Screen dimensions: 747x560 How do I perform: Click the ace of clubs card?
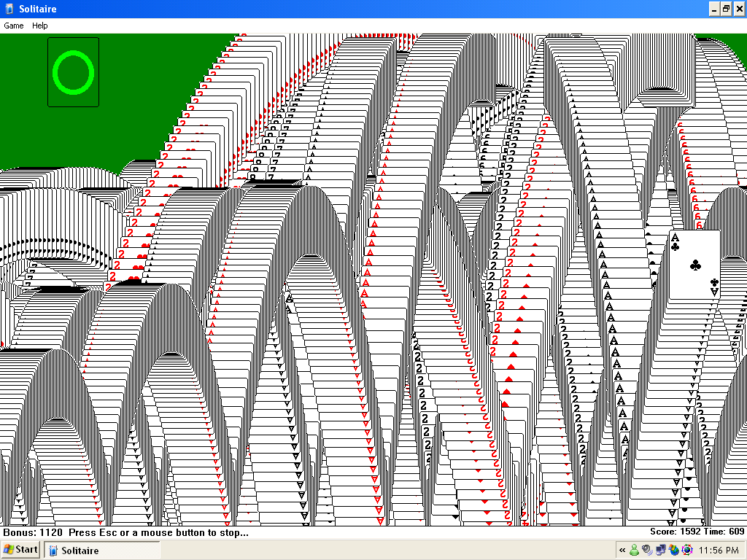pos(694,265)
